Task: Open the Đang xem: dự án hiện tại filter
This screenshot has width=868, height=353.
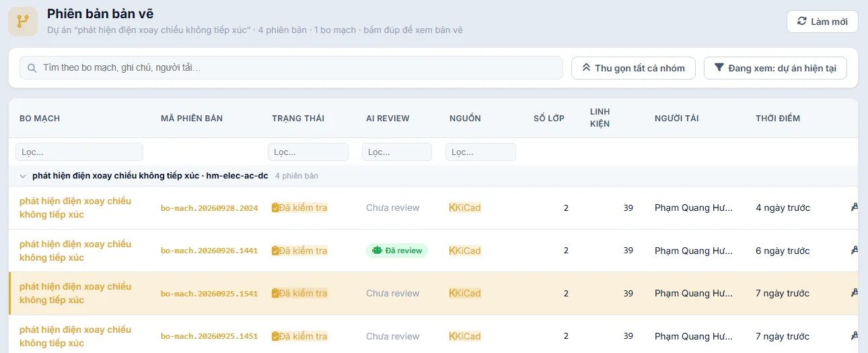Action: point(775,68)
